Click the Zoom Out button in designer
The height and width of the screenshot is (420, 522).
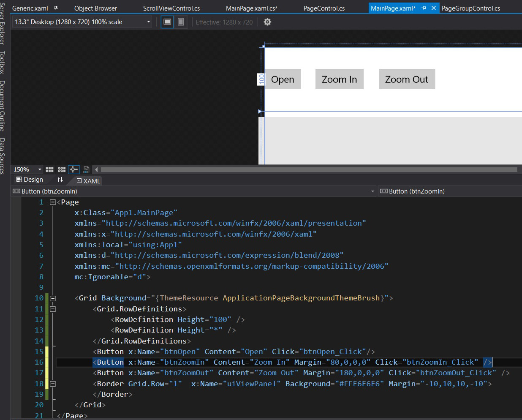pyautogui.click(x=406, y=79)
